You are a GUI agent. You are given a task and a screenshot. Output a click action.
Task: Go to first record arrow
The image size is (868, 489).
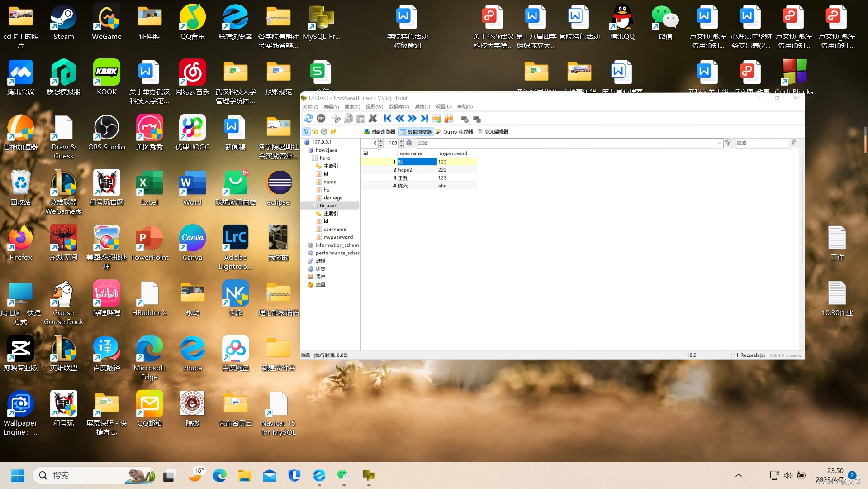(x=387, y=119)
